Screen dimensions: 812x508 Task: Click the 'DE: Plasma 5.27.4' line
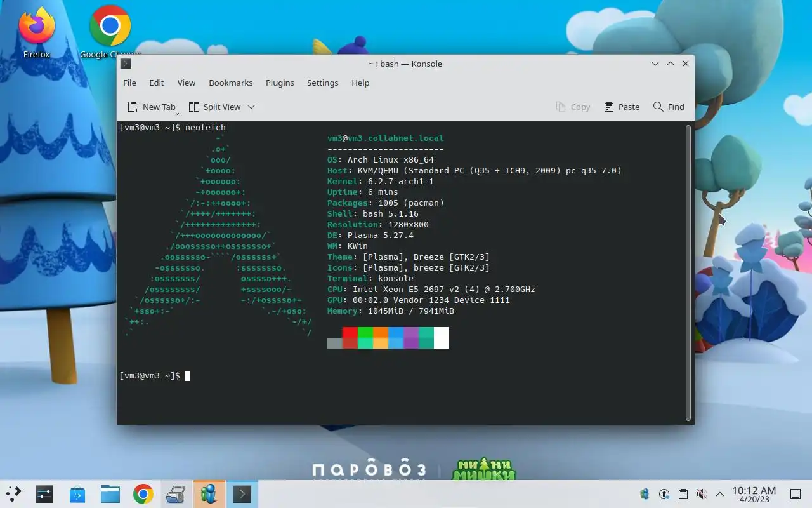click(370, 236)
